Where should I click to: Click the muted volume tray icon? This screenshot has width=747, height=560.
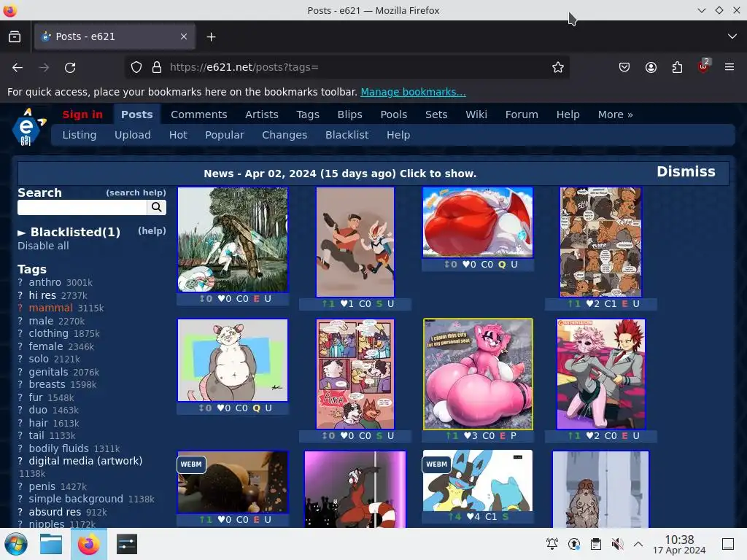pos(617,544)
